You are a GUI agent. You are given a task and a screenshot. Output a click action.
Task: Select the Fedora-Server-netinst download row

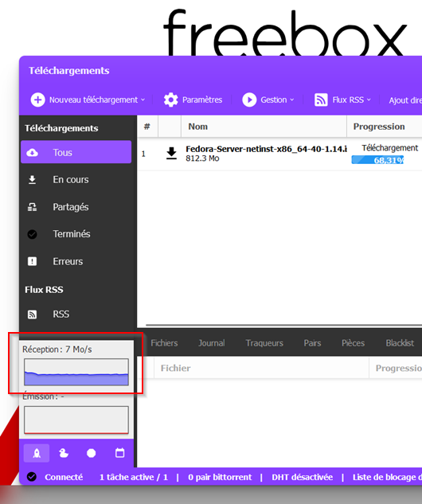(279, 154)
